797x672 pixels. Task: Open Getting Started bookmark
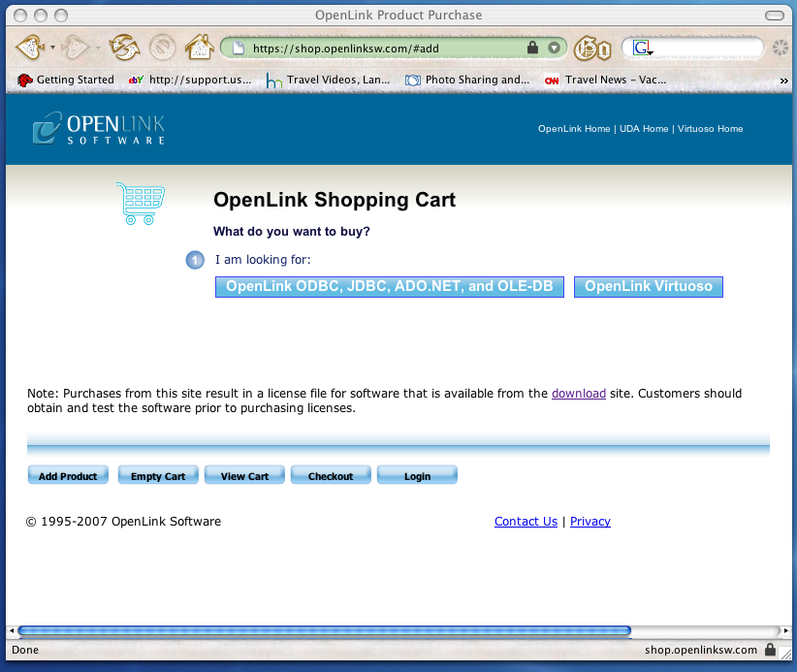click(x=66, y=80)
